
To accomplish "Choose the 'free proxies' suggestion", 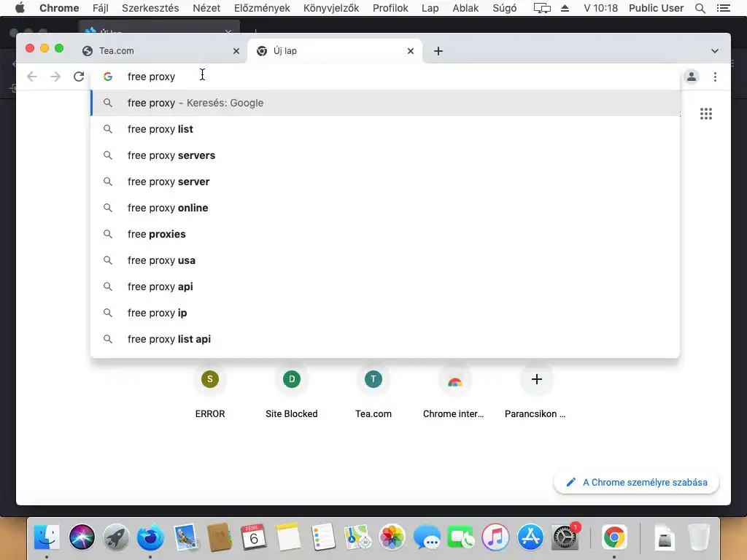I will pyautogui.click(x=385, y=234).
